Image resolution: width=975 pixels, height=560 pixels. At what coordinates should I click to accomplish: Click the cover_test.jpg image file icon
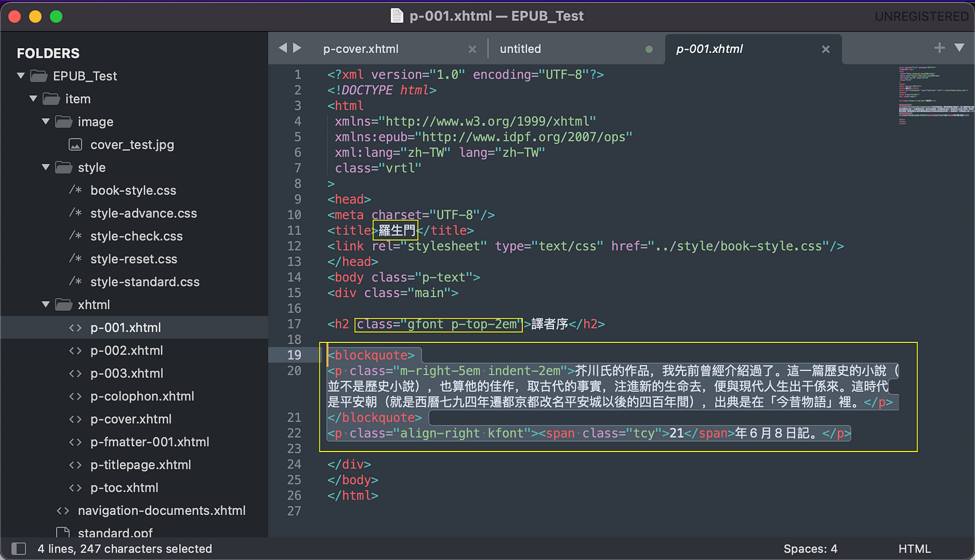[76, 144]
